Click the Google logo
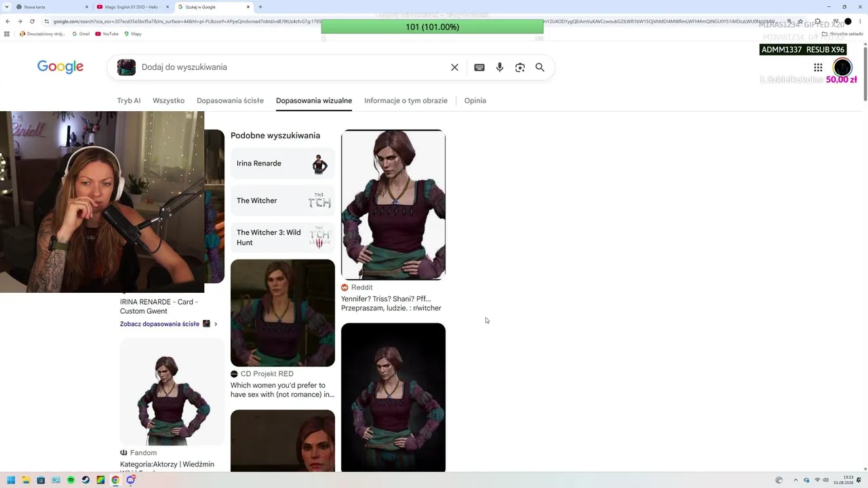Image resolution: width=868 pixels, height=488 pixels. [x=60, y=66]
